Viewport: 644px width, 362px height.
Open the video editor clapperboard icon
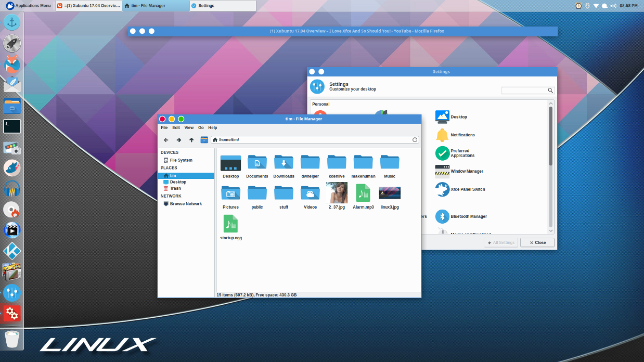tap(12, 230)
